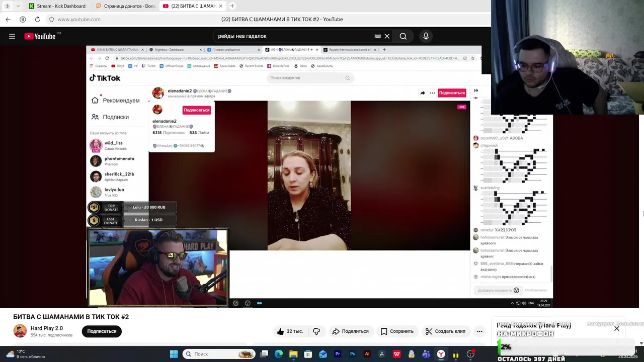Open Microsoft Teams from the taskbar

click(x=426, y=354)
